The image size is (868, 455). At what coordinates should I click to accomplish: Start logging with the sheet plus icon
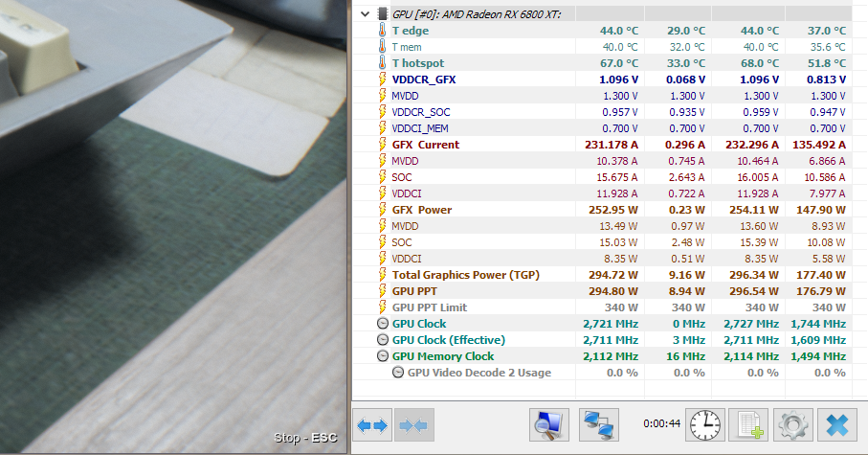pyautogui.click(x=749, y=425)
